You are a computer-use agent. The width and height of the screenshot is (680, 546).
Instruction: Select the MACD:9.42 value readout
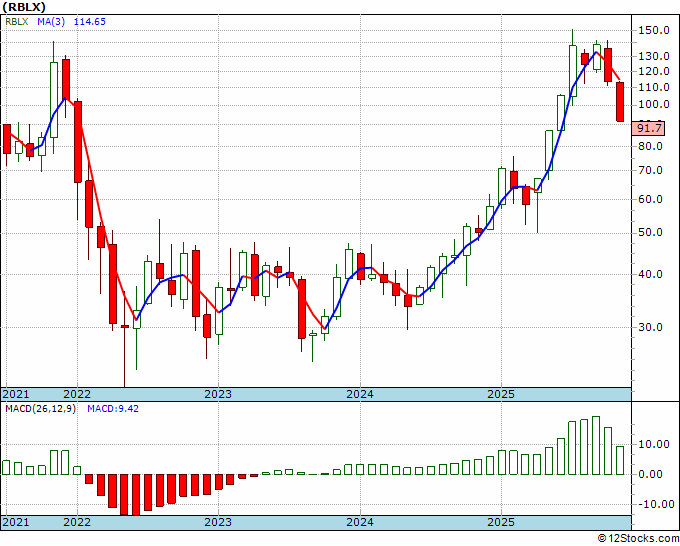click(113, 409)
